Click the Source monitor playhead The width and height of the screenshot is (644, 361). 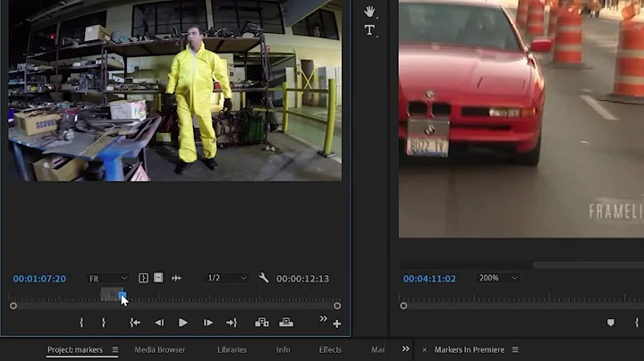click(x=122, y=295)
